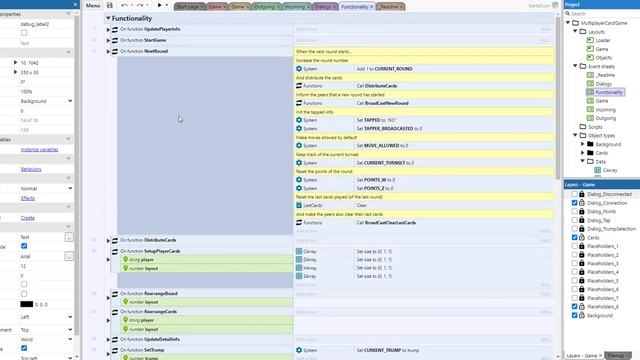Click the Search field in the Project panel

pos(603,13)
